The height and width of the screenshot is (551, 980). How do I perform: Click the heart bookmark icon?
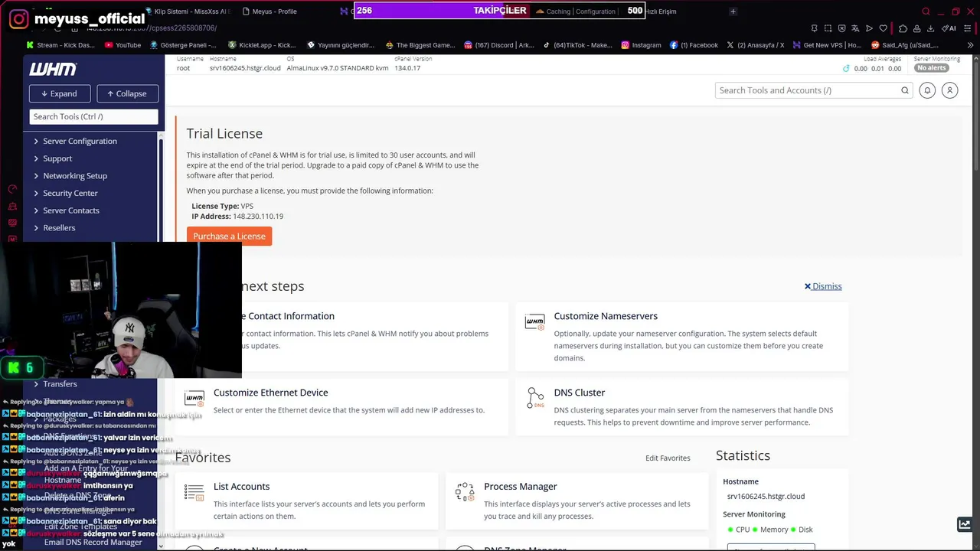(x=883, y=28)
